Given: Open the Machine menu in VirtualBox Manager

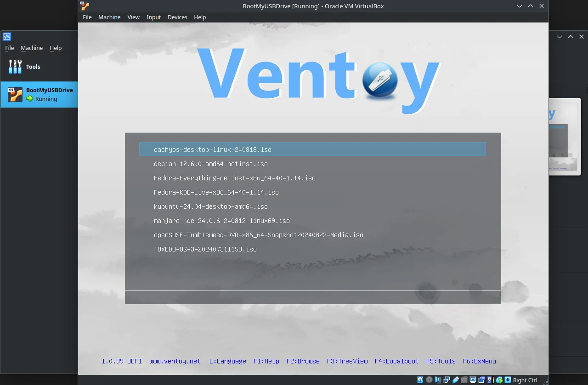Looking at the screenshot, I should (x=32, y=48).
